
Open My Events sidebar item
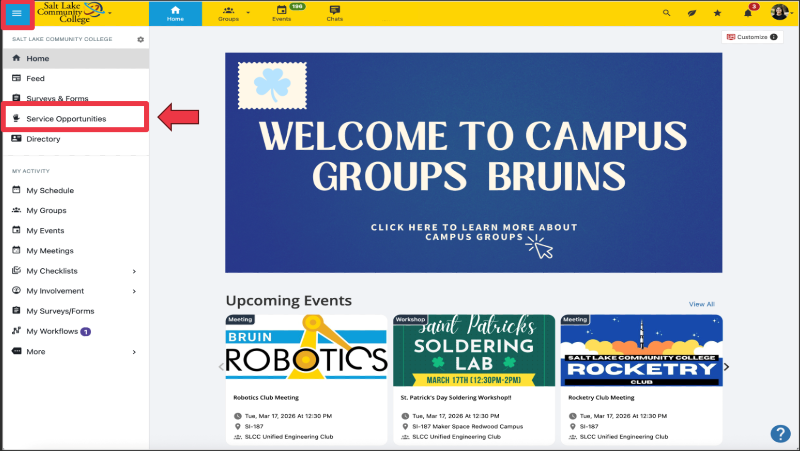76,231
